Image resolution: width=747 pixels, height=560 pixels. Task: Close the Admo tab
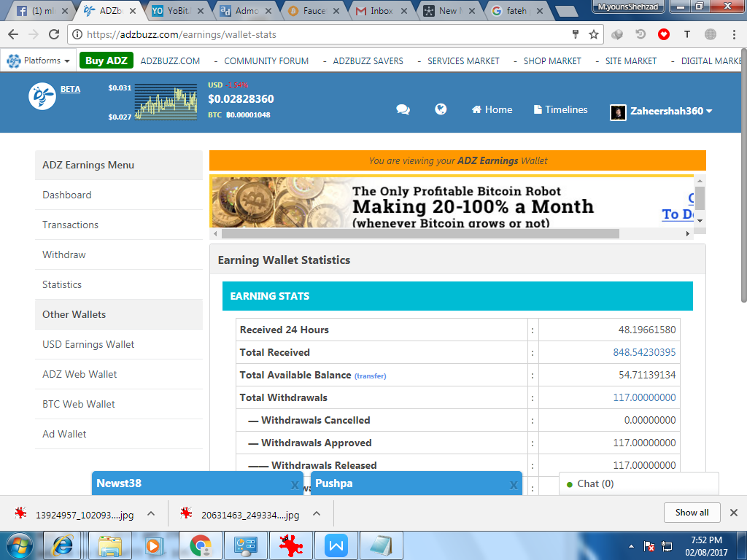point(268,10)
